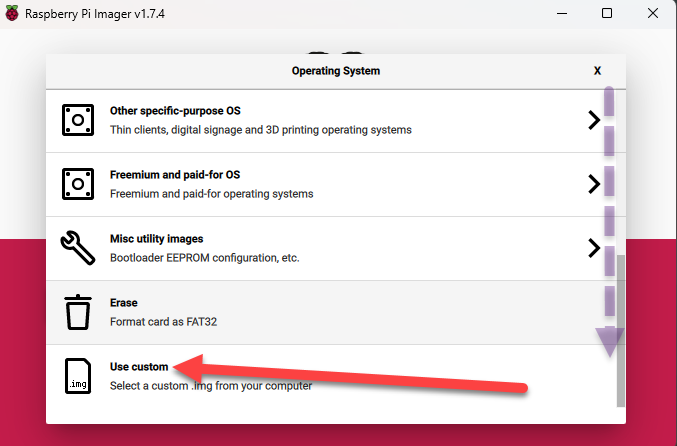Image resolution: width=677 pixels, height=446 pixels.
Task: Click "Select a custom .img from your computer" text
Action: (211, 386)
